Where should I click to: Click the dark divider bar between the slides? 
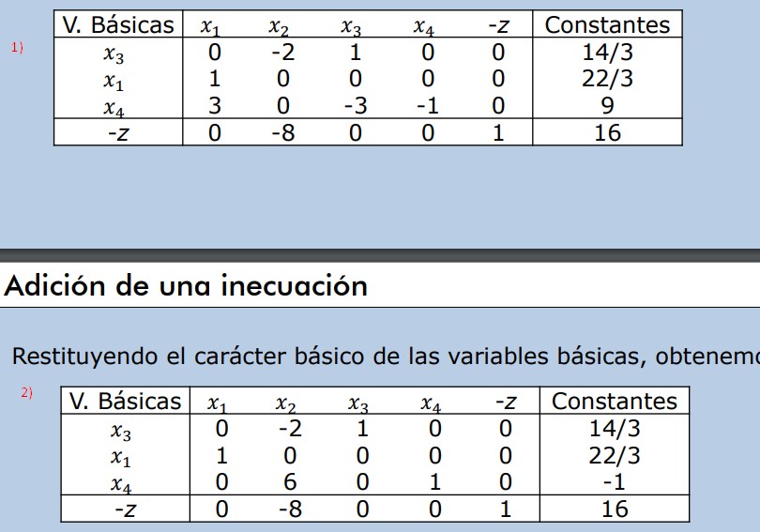tap(380, 254)
